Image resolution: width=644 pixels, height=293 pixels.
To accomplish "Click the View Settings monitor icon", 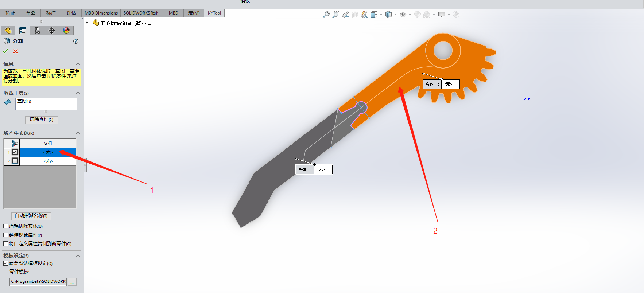I will click(442, 15).
